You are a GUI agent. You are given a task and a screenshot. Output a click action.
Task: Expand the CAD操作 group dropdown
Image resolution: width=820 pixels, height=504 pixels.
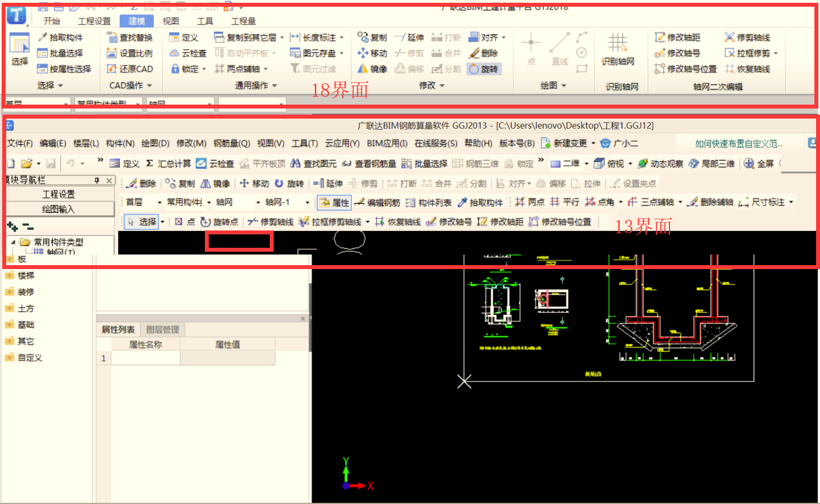click(149, 86)
